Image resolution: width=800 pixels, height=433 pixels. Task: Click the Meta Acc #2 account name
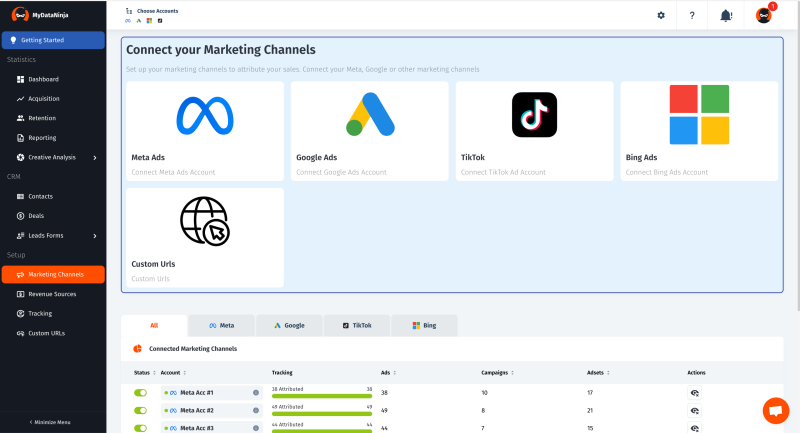click(x=197, y=411)
